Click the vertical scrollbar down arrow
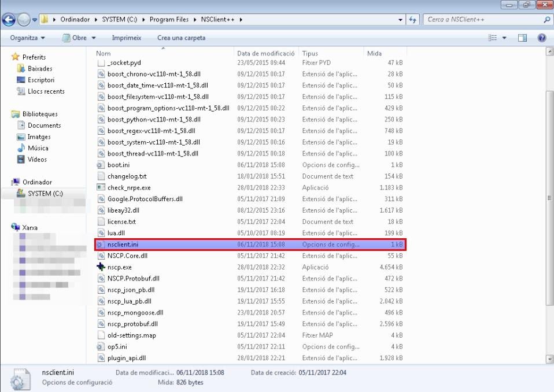Image resolution: width=554 pixels, height=392 pixels. (549, 358)
